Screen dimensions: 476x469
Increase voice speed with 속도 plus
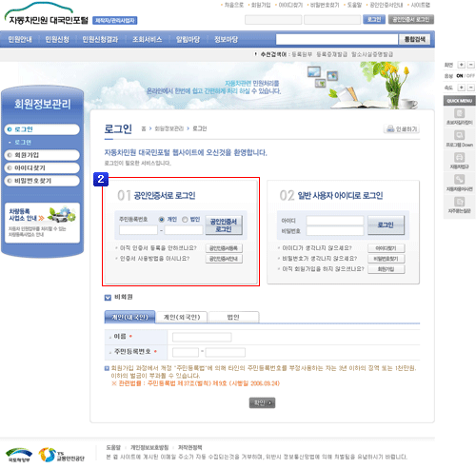[x=461, y=88]
